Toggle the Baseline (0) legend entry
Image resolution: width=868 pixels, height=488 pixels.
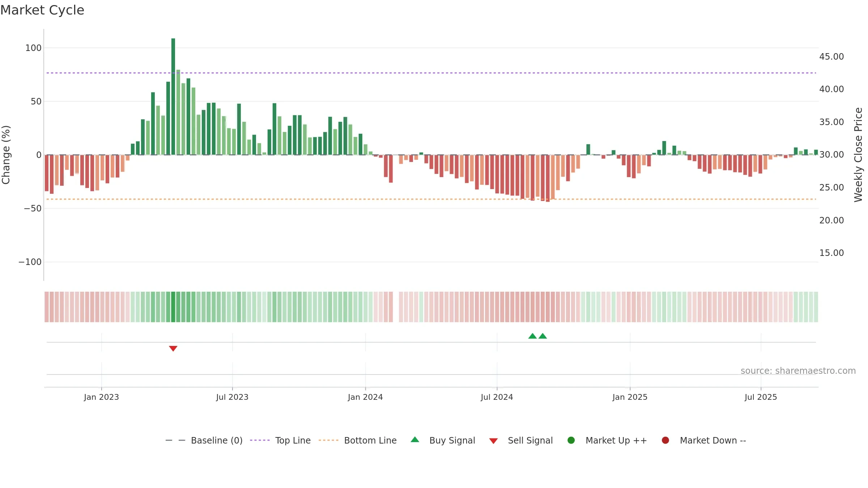point(204,440)
